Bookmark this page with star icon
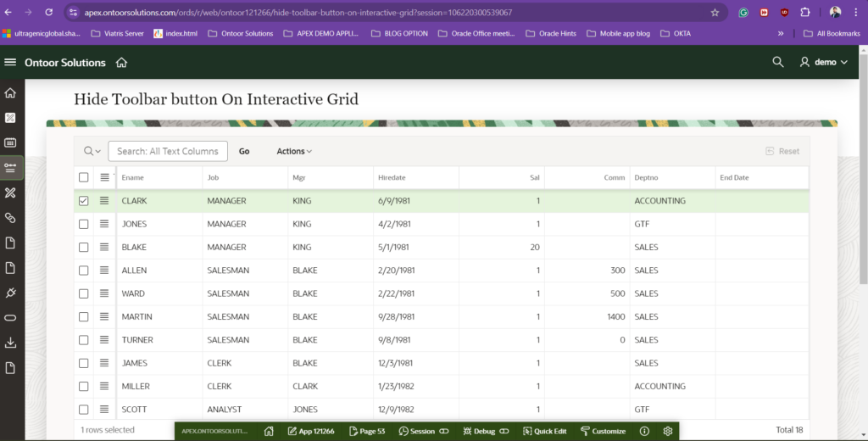 [x=715, y=13]
